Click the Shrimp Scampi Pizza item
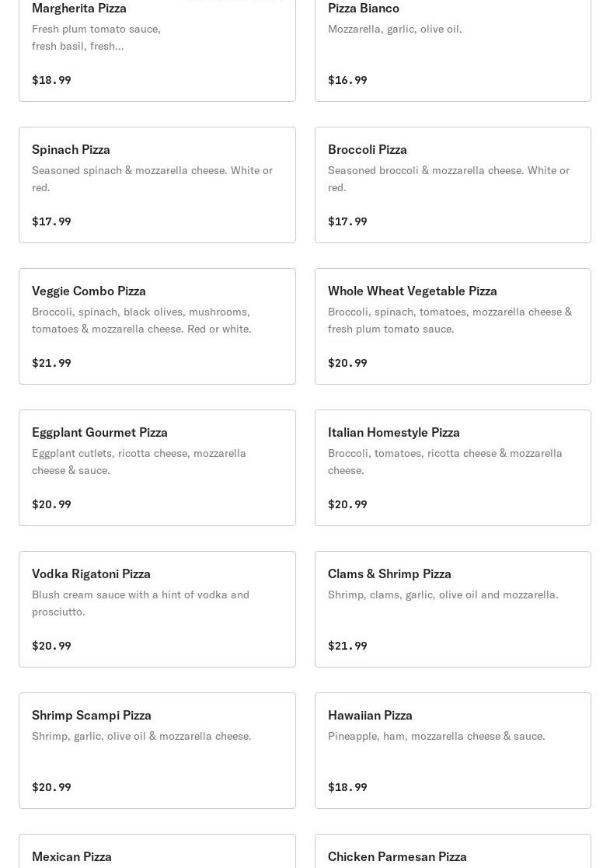Screen dimensions: 610x868 (x=157, y=751)
